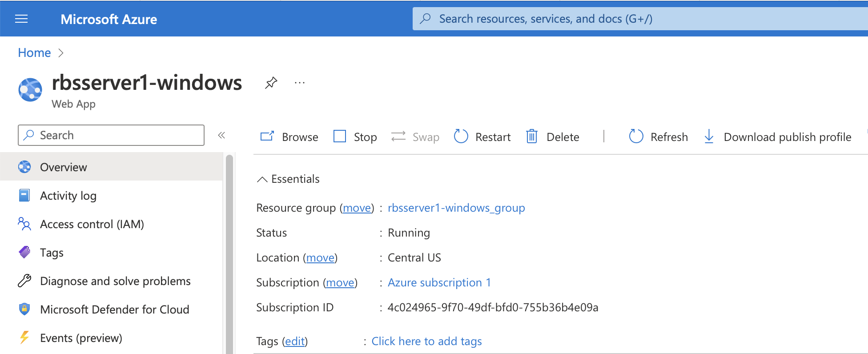Click the magnifier icon in sidebar search
868x354 pixels.
pos(29,135)
